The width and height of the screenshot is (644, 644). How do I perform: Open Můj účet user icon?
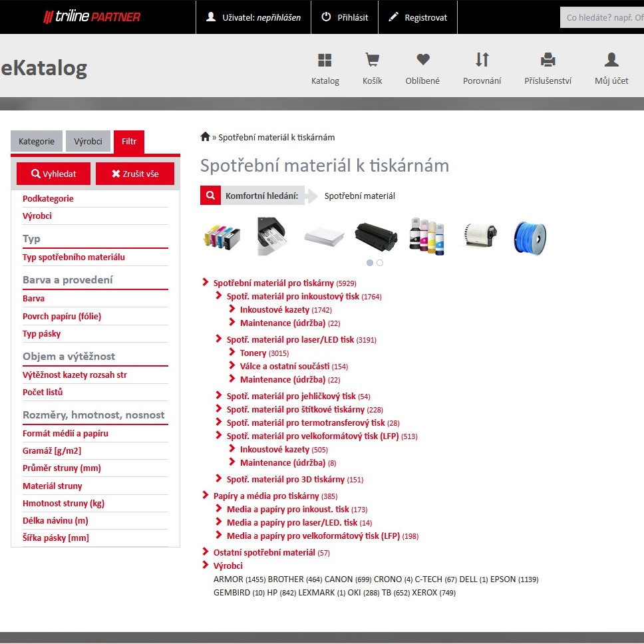[611, 61]
